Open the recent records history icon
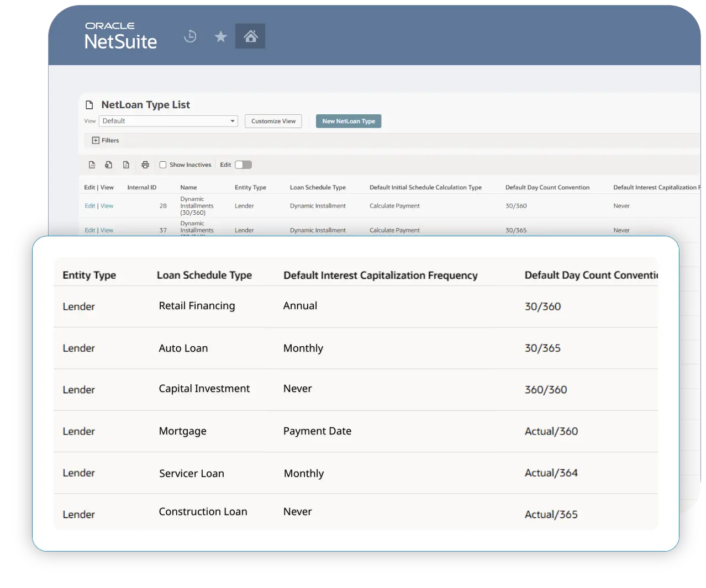 pyautogui.click(x=190, y=36)
